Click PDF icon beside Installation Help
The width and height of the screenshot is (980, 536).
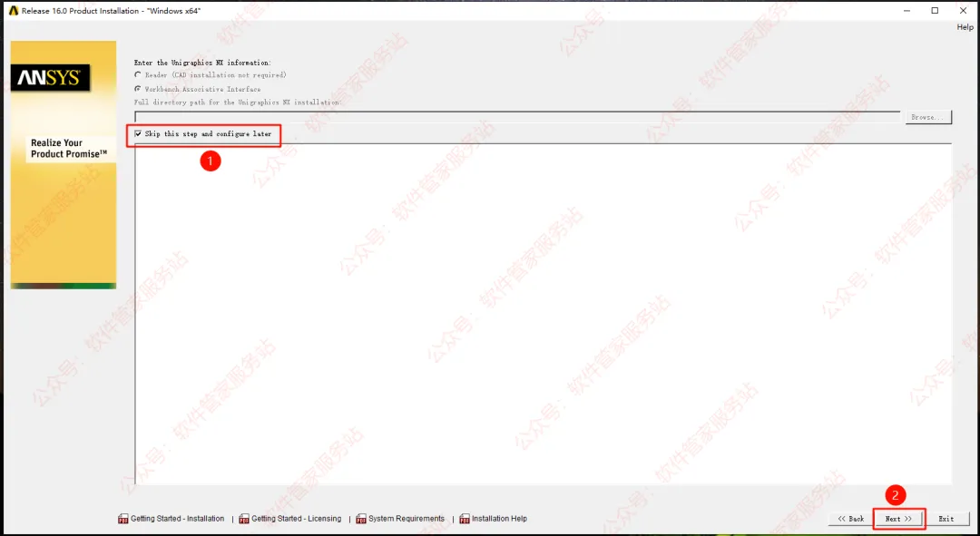pos(465,519)
